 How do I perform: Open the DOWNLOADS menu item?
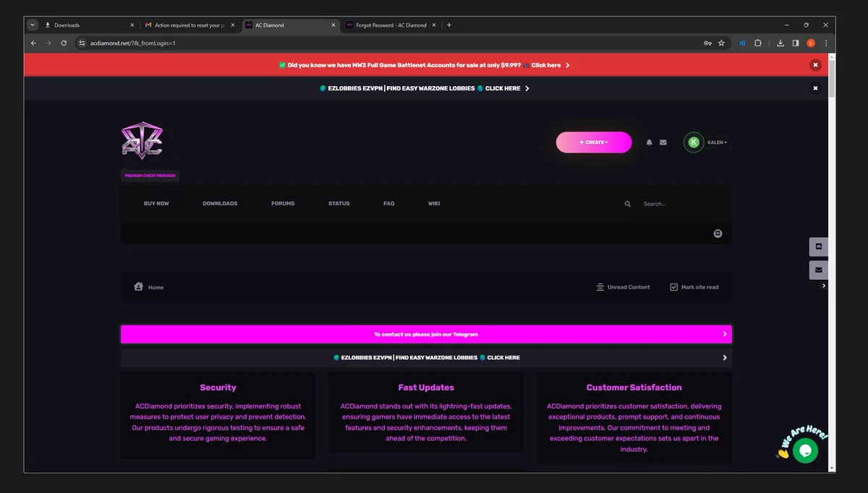tap(220, 204)
